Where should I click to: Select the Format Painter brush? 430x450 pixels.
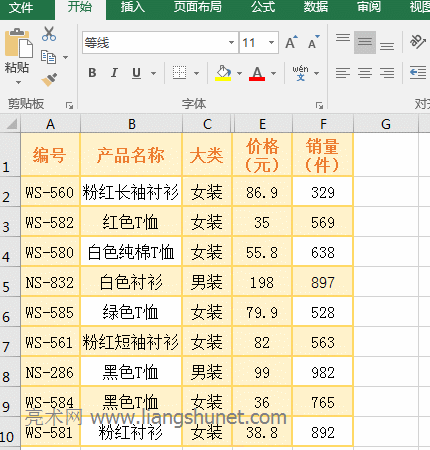click(x=49, y=79)
